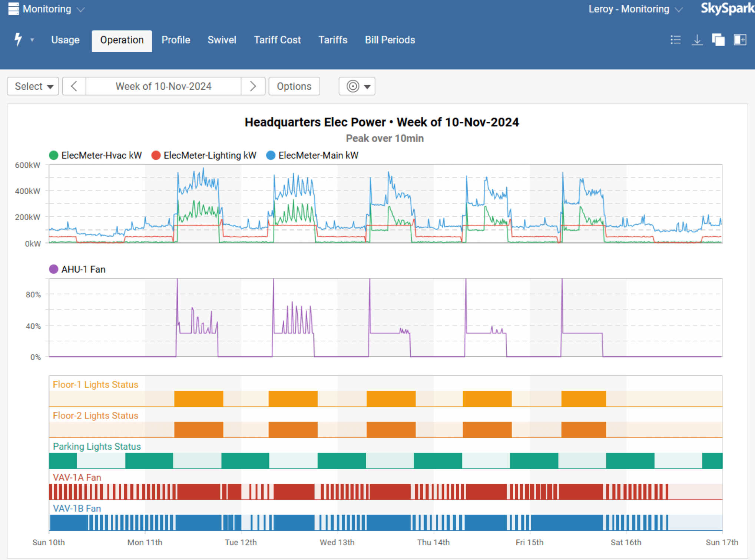Click the AHU-1 Fan purple legend dot
The width and height of the screenshot is (755, 560).
(54, 269)
